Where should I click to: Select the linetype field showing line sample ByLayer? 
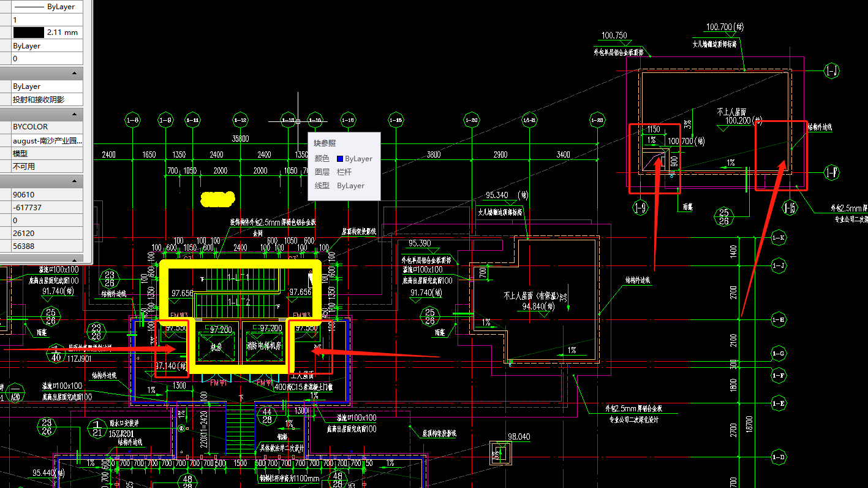point(47,7)
